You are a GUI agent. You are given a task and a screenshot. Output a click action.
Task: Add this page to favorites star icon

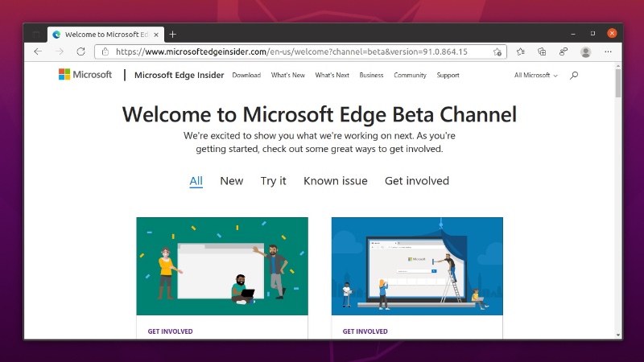497,51
